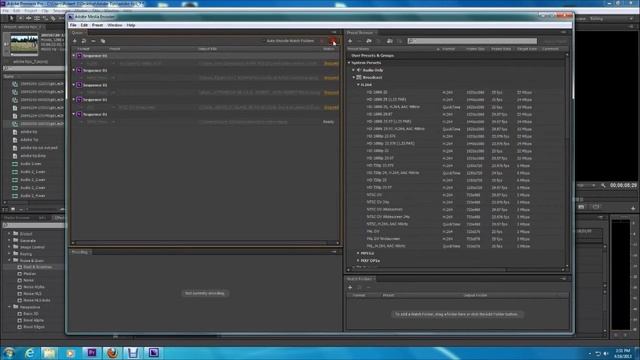This screenshot has width=640, height=360.
Task: Stop the Queue encoding
Action: [322, 41]
